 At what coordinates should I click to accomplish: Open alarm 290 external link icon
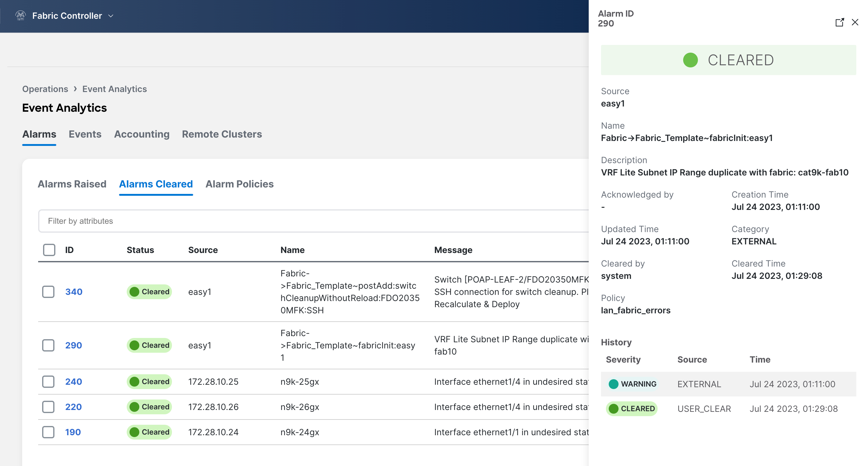(x=840, y=22)
